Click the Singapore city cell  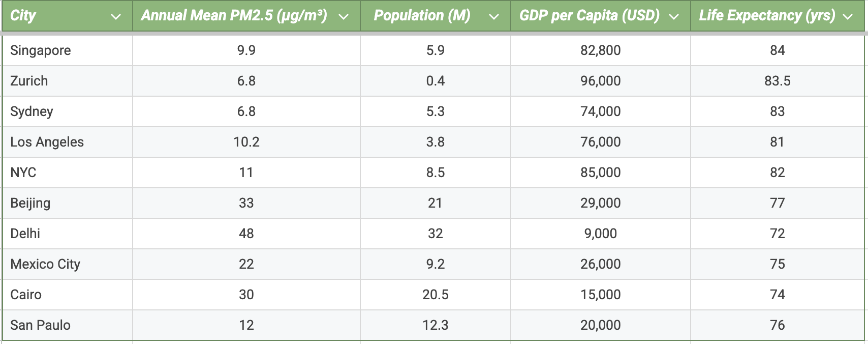click(41, 50)
